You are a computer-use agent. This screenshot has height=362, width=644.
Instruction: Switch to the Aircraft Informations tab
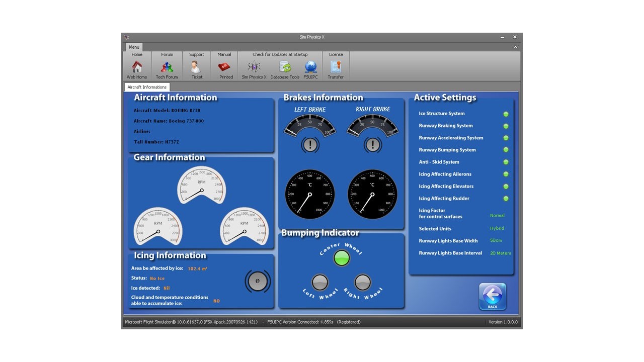(x=147, y=87)
